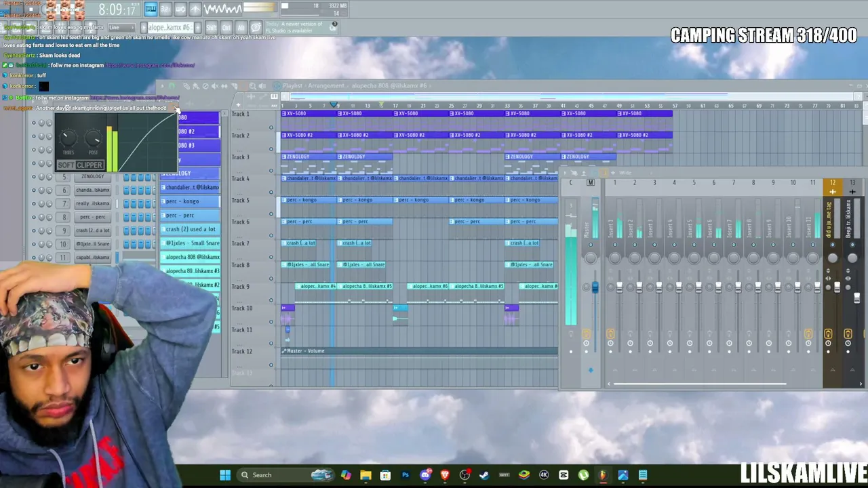Open the ZENOLOGY channel button

pyautogui.click(x=92, y=177)
